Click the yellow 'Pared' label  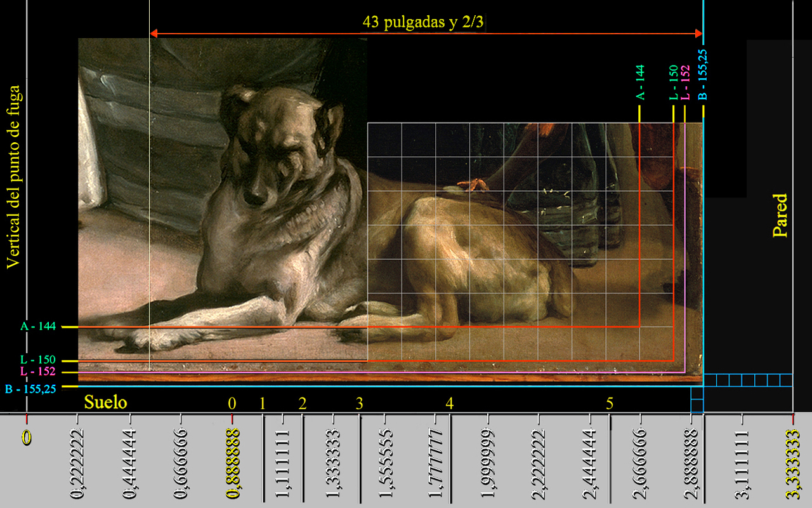pyautogui.click(x=780, y=215)
